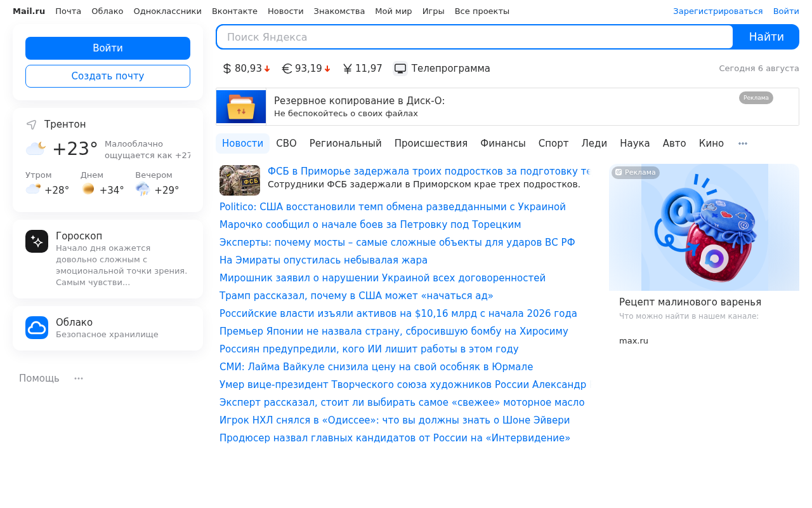Open the Телепрограмма link

pos(451,69)
